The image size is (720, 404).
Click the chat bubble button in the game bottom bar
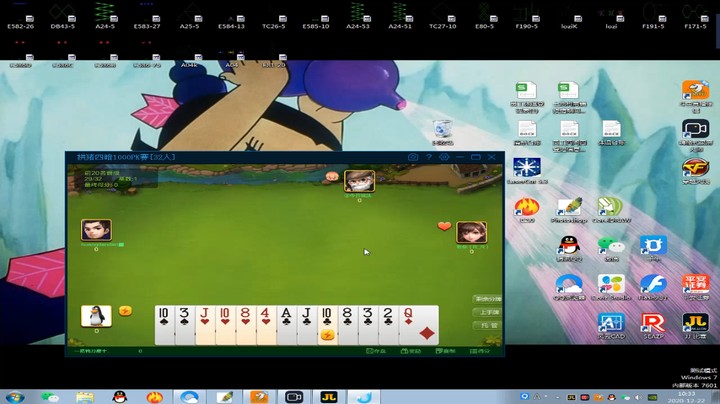click(x=445, y=351)
